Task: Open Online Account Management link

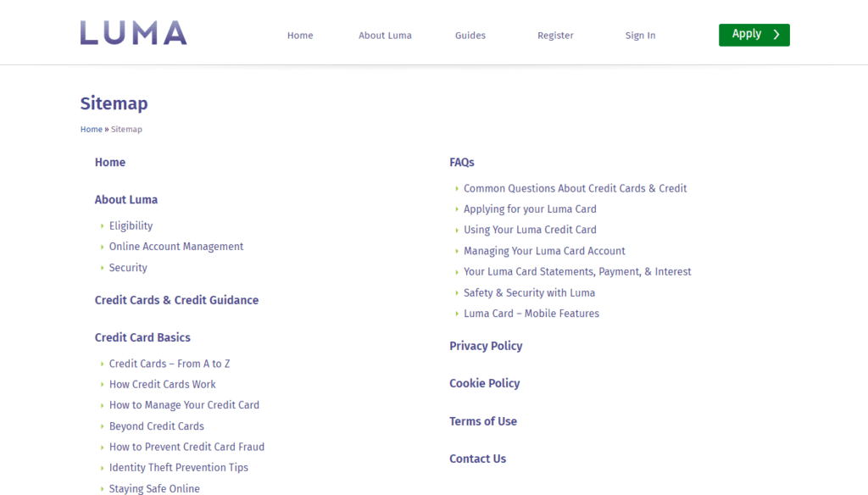Action: click(x=176, y=247)
